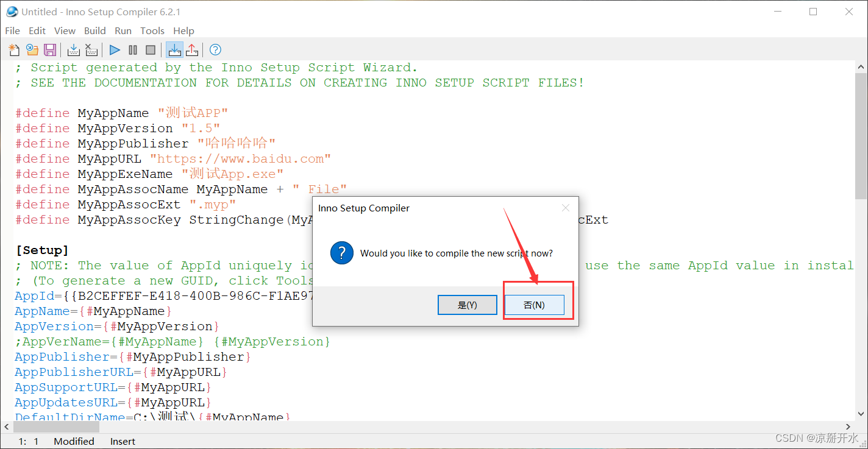Open the Edit menu
868x449 pixels.
click(x=37, y=30)
